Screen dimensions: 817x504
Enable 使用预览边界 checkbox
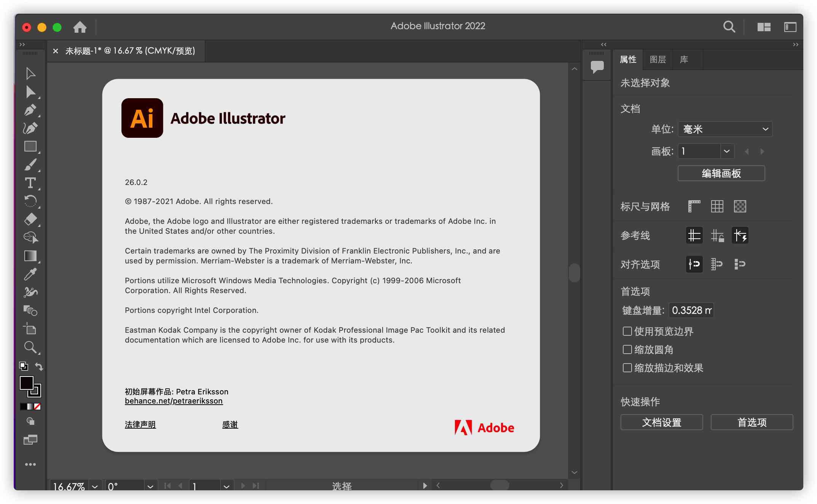pos(627,331)
